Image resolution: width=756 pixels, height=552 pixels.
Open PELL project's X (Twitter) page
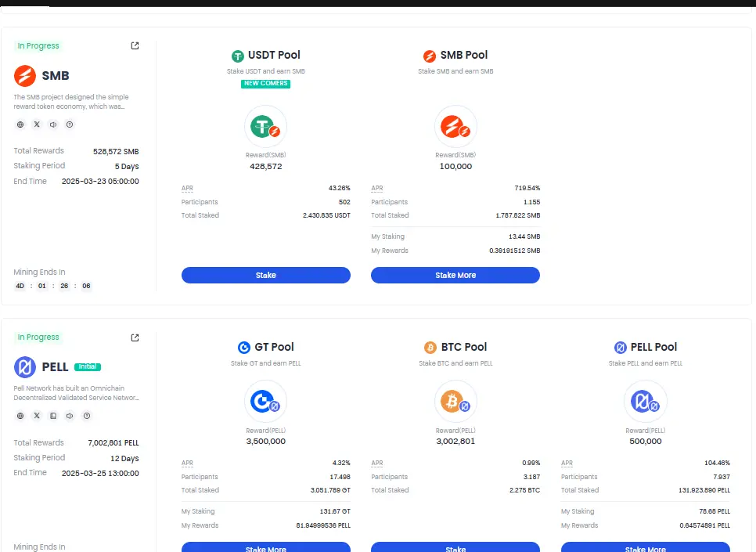coord(37,416)
